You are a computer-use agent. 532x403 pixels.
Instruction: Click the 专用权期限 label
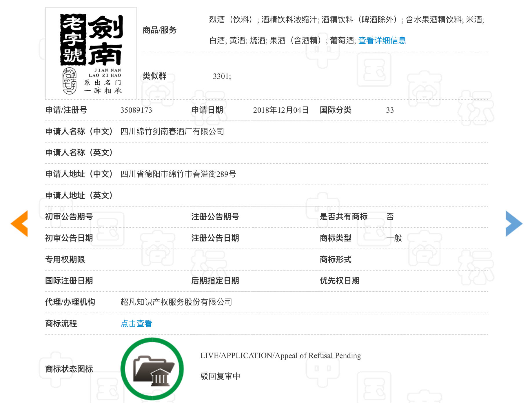click(65, 260)
